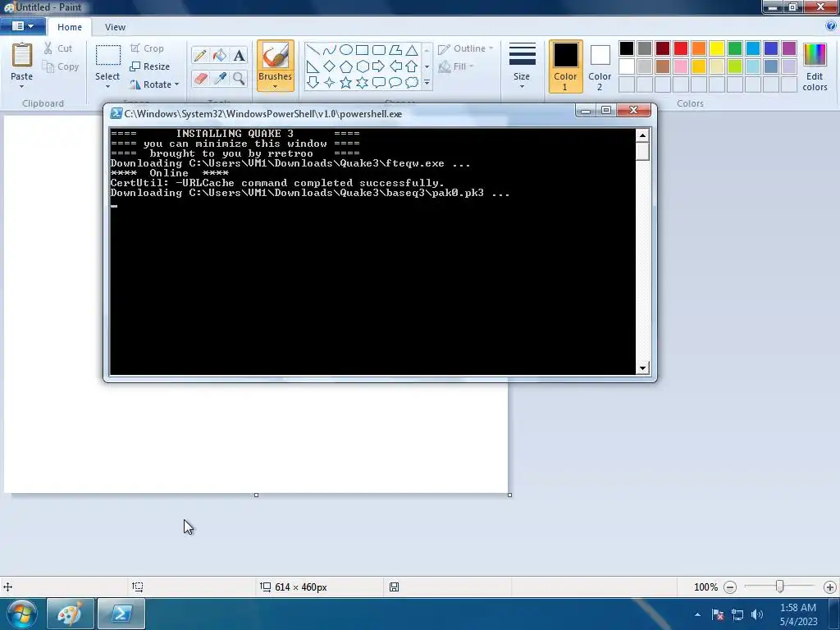Screen dimensions: 840x630
Task: Click the Copy button
Action: click(x=61, y=66)
